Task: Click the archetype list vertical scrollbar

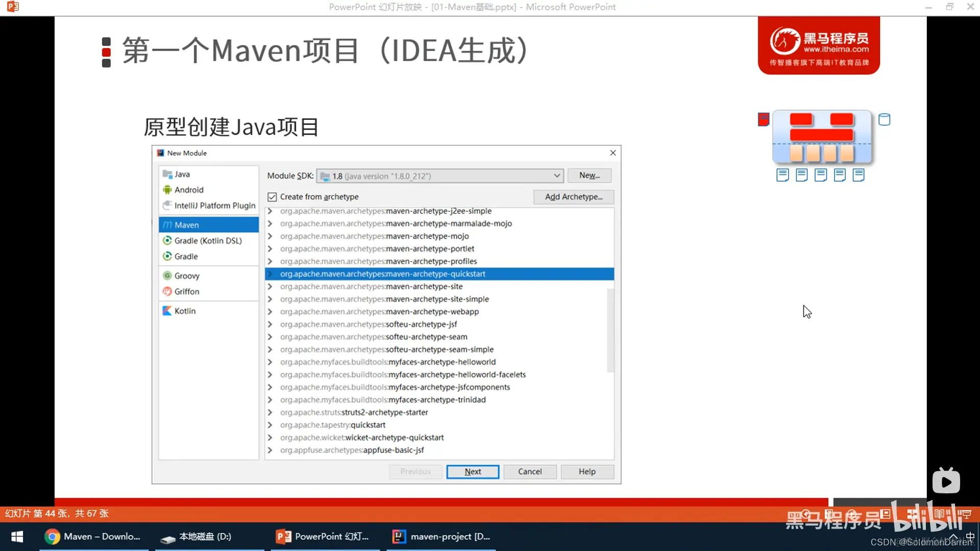Action: 610,329
